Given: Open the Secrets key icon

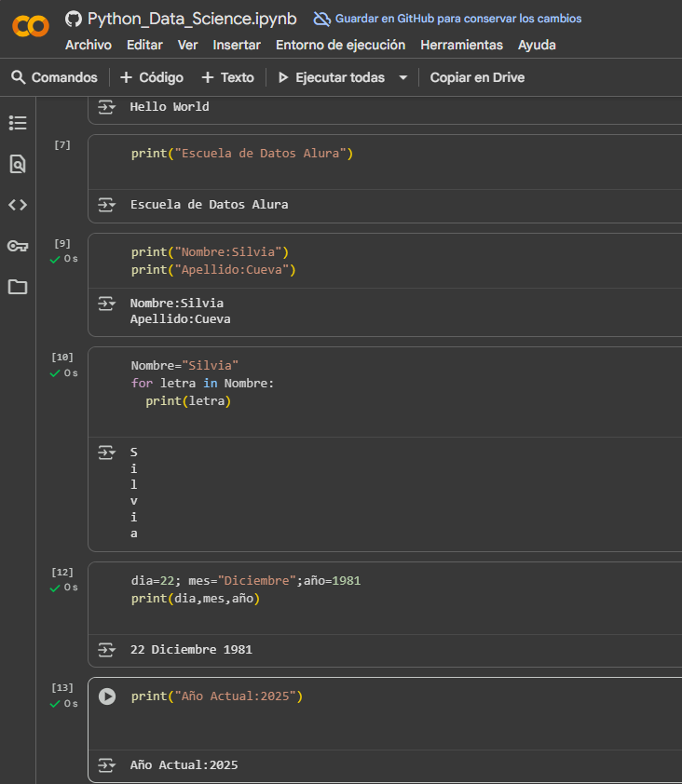Looking at the screenshot, I should click(x=18, y=246).
